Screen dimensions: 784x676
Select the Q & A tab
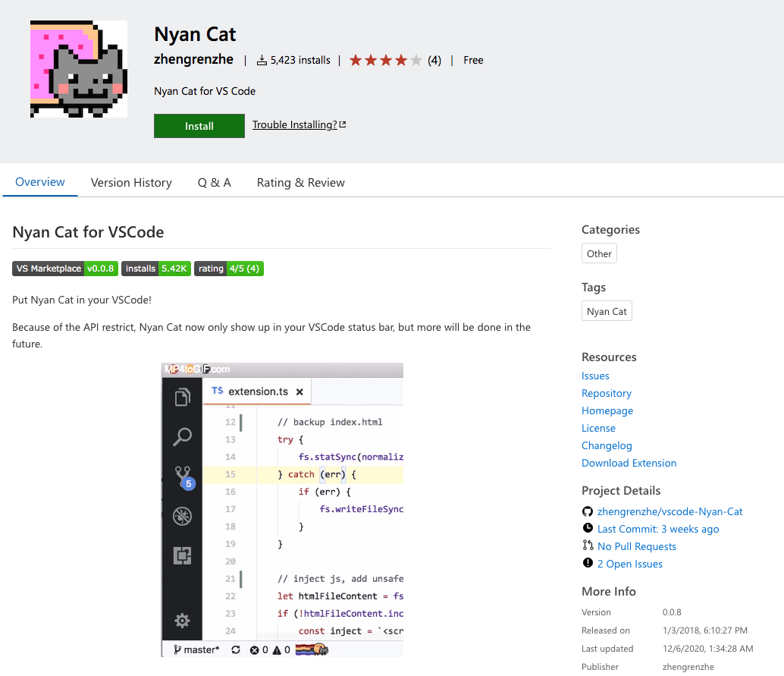tap(214, 182)
